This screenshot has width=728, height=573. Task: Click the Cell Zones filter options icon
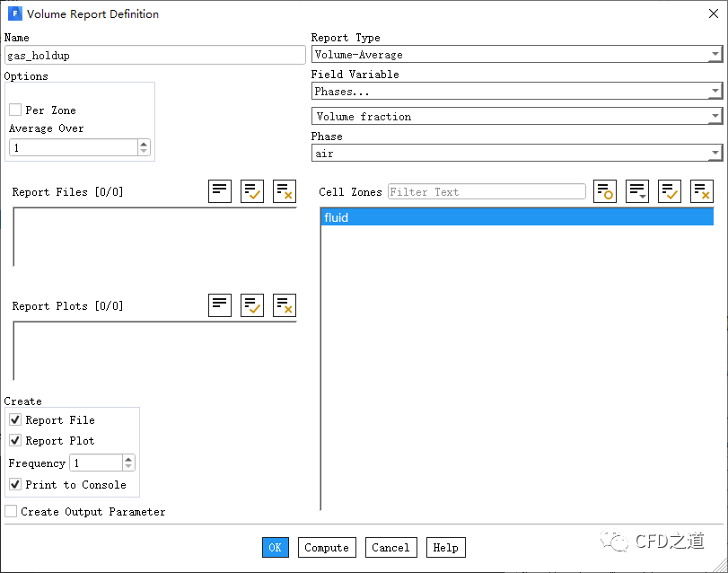[605, 191]
